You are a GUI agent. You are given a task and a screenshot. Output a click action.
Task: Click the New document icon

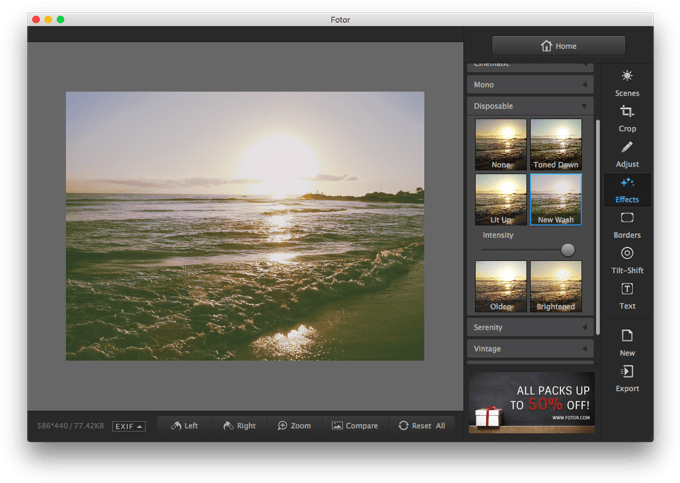[x=627, y=336]
